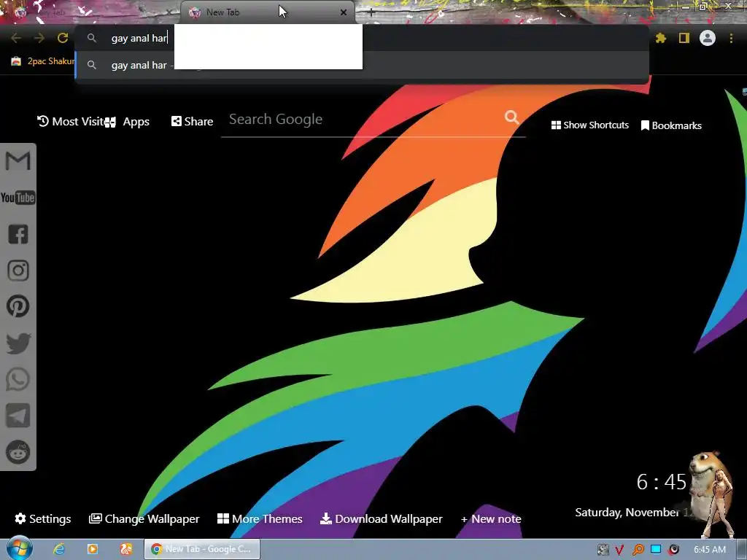
Task: Open Twitter sidebar shortcut
Action: click(x=18, y=343)
